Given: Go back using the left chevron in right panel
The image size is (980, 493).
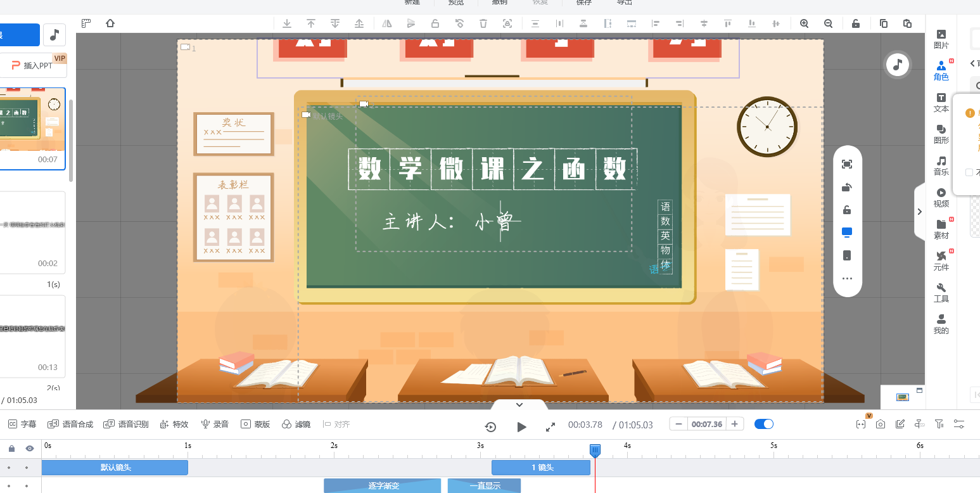Looking at the screenshot, I should [x=973, y=63].
